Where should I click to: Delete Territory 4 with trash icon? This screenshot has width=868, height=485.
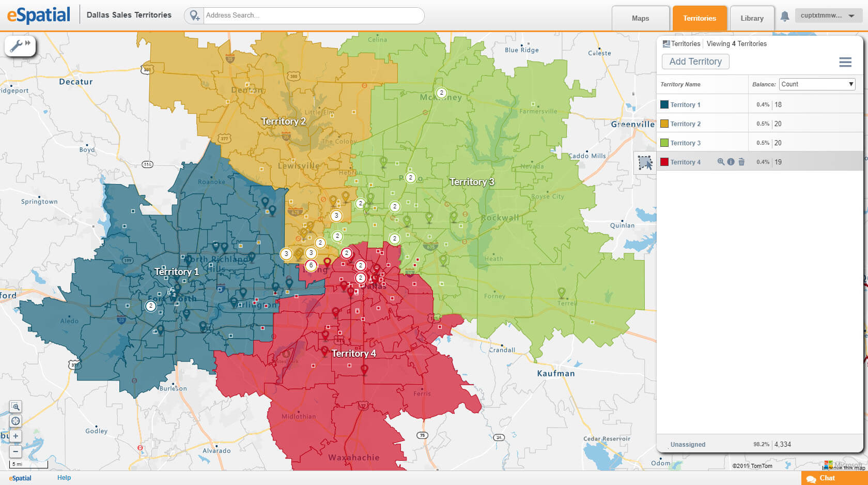coord(741,162)
